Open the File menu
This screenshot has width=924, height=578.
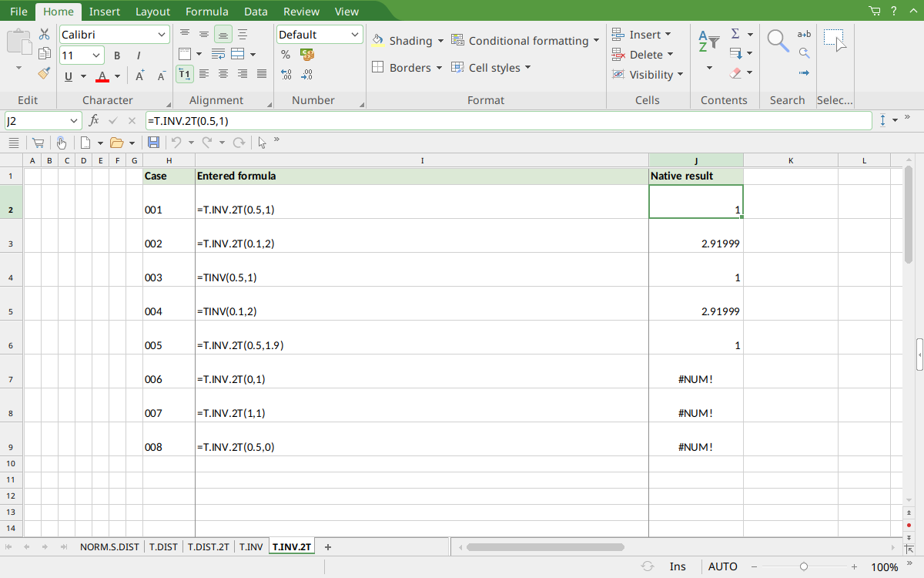(19, 12)
